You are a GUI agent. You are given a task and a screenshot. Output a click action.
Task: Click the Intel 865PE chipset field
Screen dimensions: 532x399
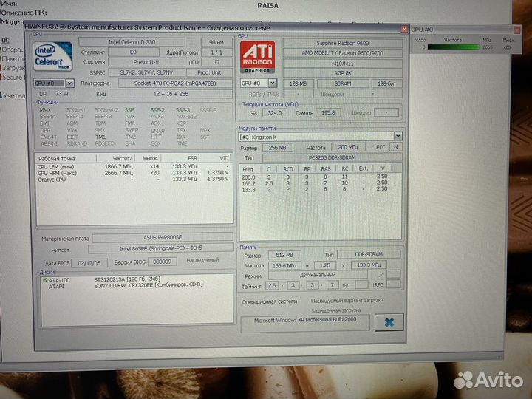[160, 249]
